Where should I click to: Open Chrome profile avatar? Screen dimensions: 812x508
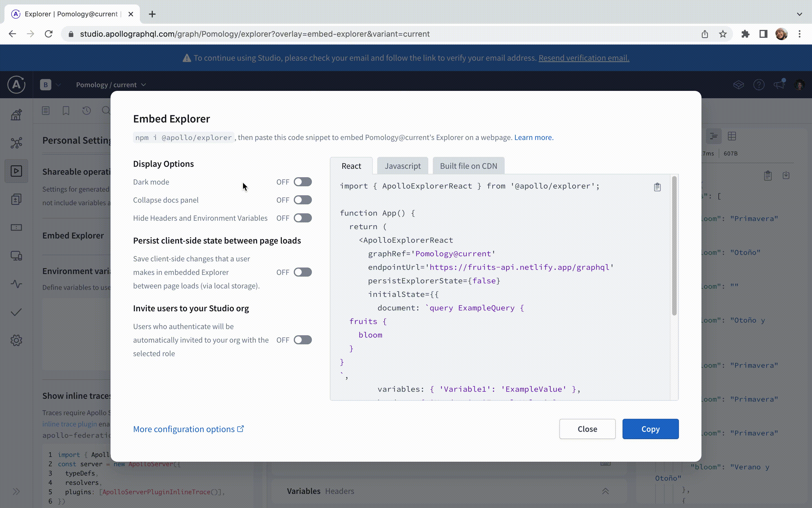coord(782,34)
